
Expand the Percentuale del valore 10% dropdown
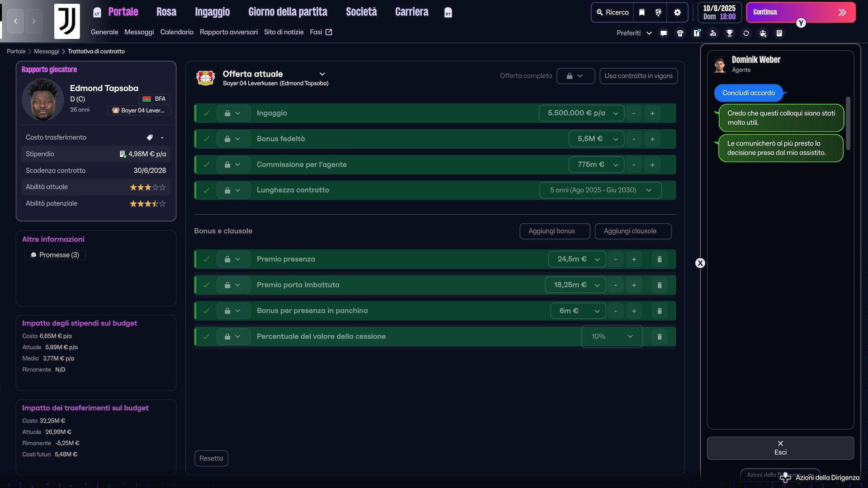click(612, 337)
